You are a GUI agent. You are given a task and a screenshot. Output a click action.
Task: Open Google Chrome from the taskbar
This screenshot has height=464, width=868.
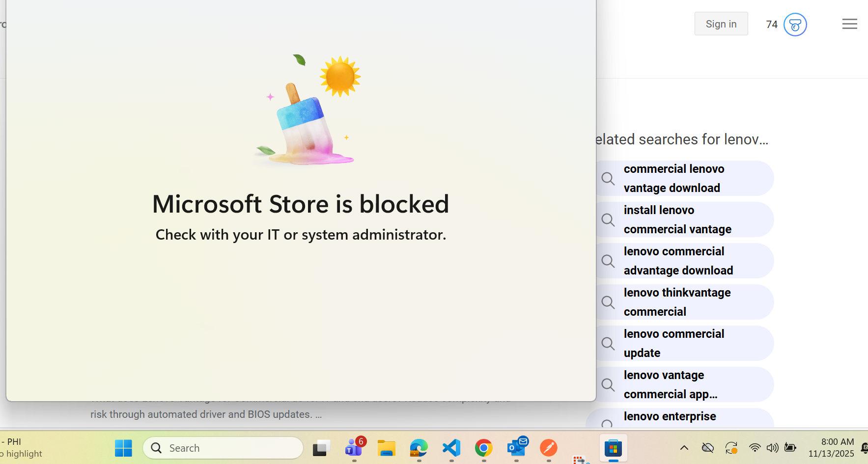[x=484, y=448]
